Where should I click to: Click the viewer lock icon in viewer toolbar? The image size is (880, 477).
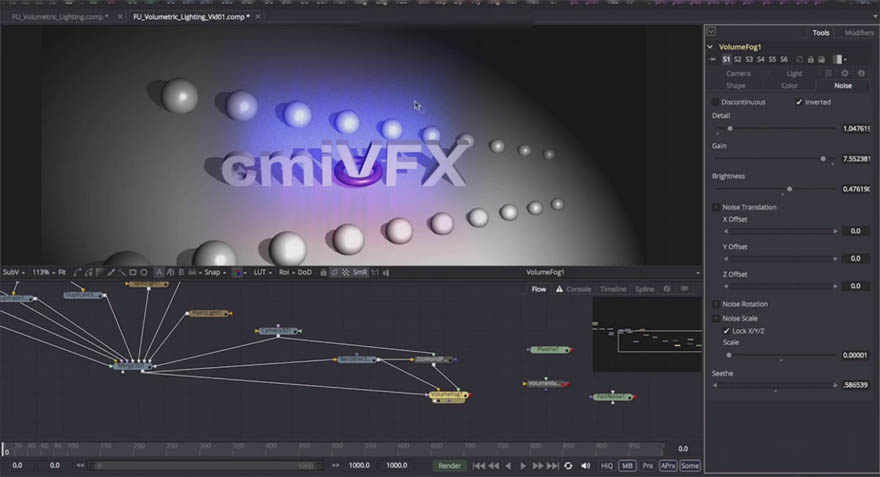[323, 272]
